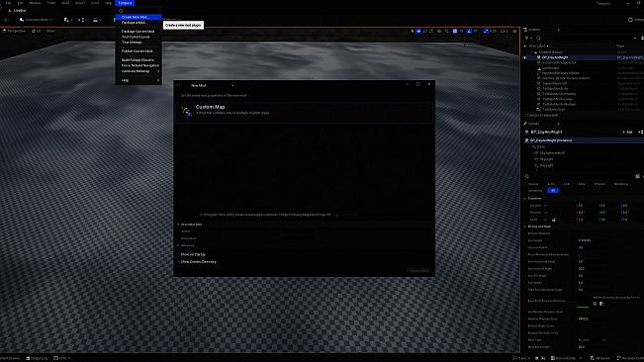Open Test Settings from the Tempest menu
This screenshot has width=644, height=362.
138,43
